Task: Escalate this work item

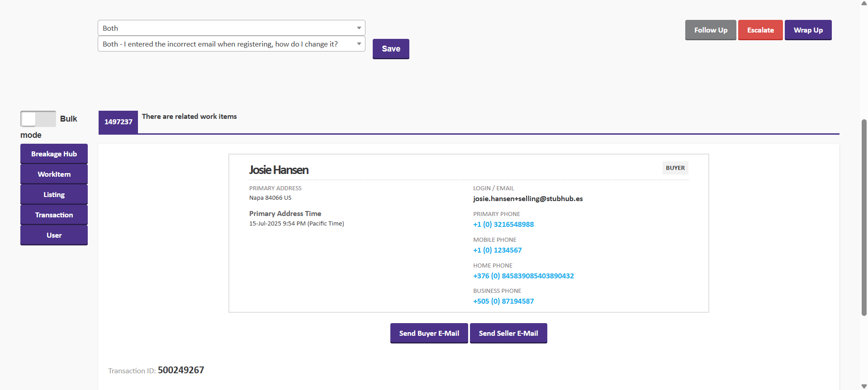Action: (760, 30)
